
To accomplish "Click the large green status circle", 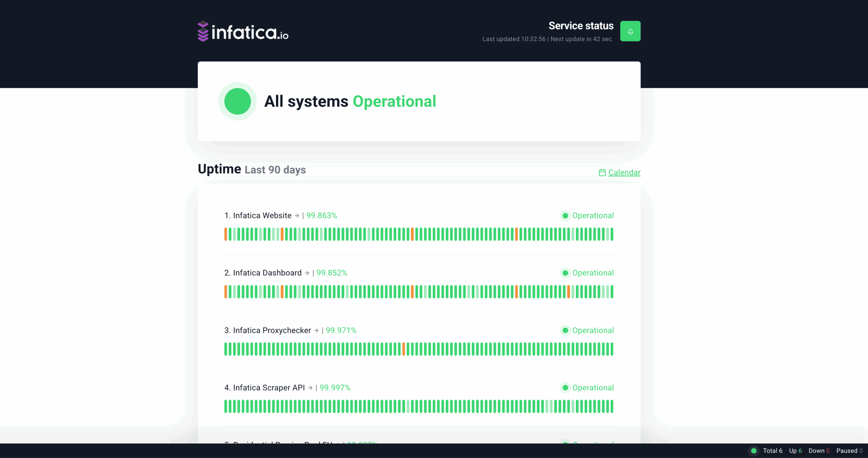I will 237,101.
